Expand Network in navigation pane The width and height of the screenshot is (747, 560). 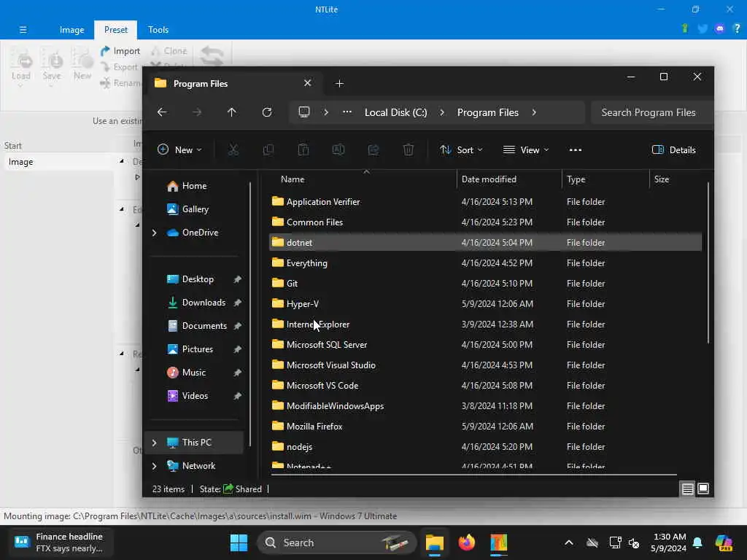(155, 466)
